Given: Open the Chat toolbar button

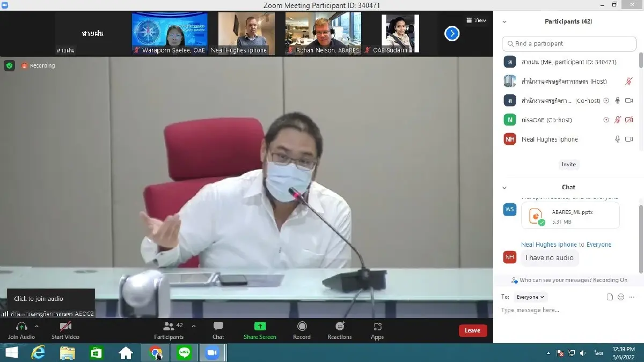Looking at the screenshot, I should [x=218, y=330].
